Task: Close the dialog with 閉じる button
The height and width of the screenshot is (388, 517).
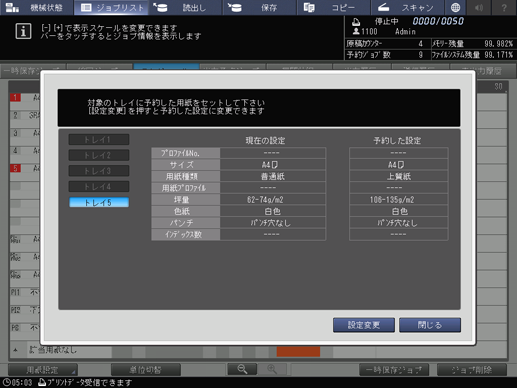Action: [430, 325]
